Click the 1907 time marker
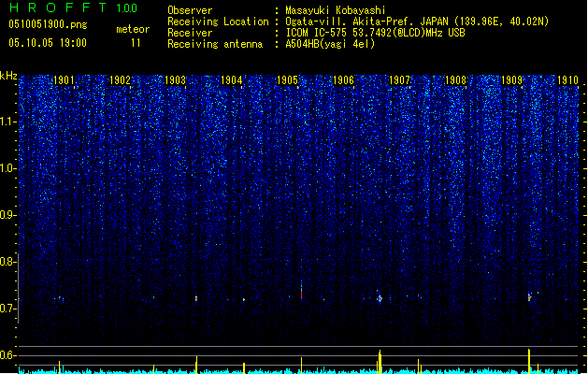This screenshot has width=588, height=374. coord(399,80)
